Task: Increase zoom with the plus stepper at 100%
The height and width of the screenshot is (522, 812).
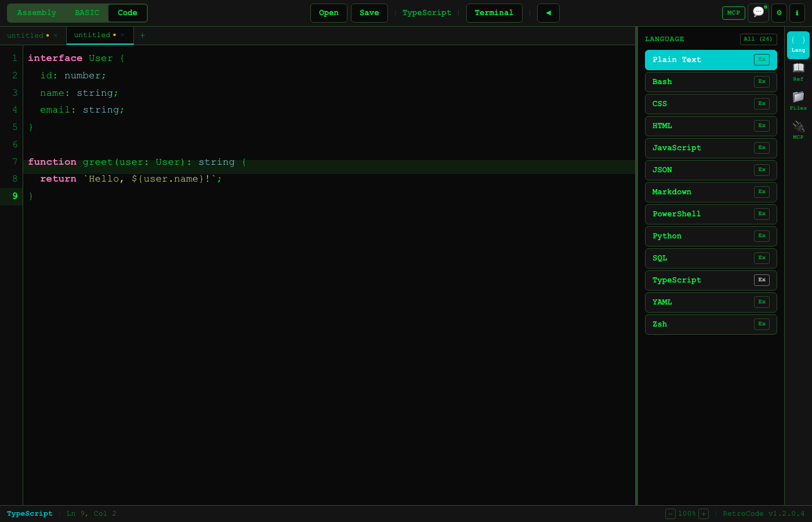Action: click(x=704, y=513)
